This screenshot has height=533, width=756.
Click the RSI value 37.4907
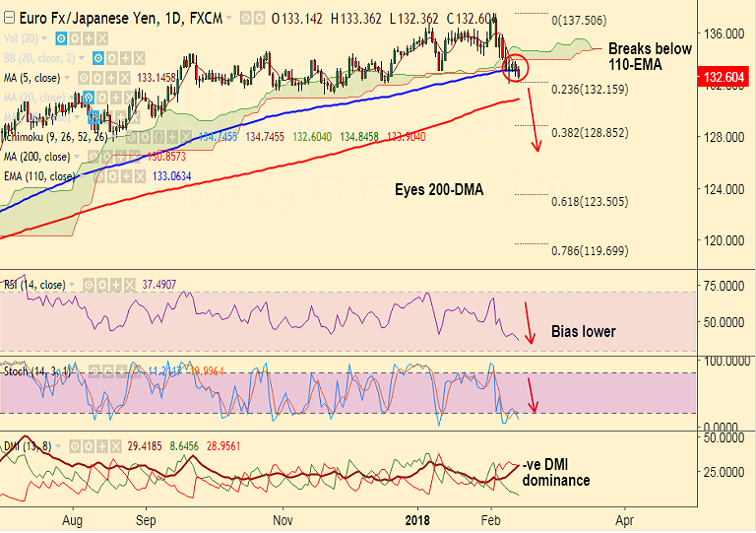point(159,285)
